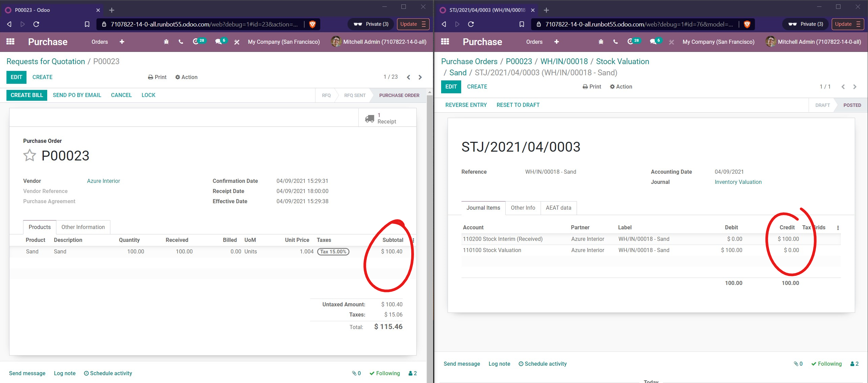
Task: Open the three-dot options in Journal Items header
Action: pos(838,227)
